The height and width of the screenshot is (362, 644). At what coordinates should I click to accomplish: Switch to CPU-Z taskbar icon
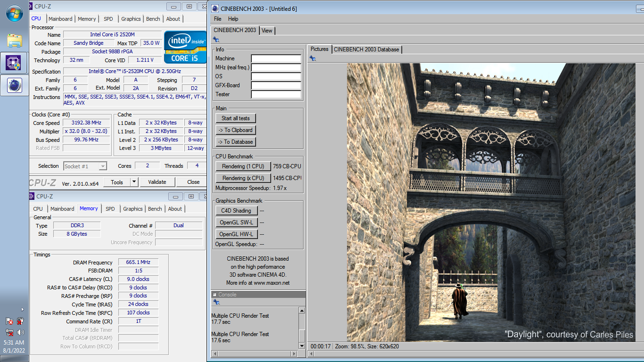click(14, 63)
